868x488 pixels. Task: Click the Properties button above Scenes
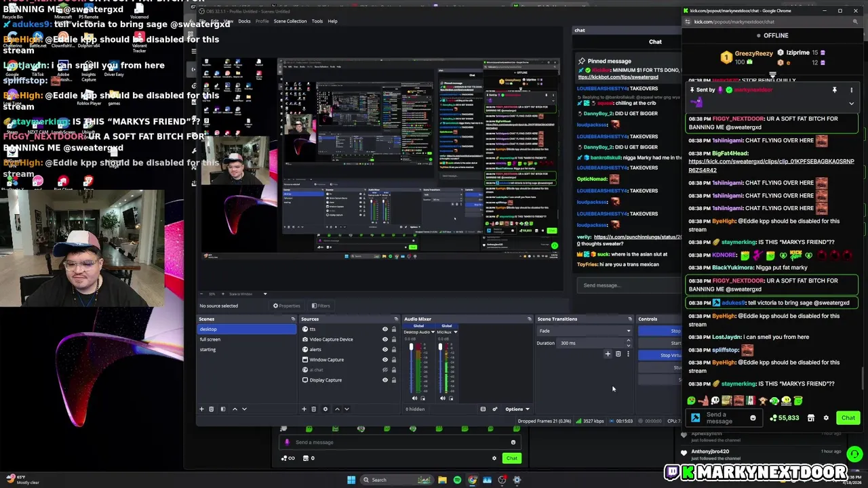(287, 306)
